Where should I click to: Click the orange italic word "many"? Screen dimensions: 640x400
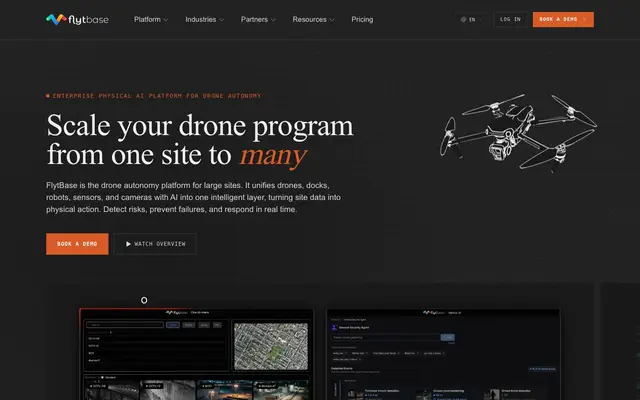tap(273, 156)
